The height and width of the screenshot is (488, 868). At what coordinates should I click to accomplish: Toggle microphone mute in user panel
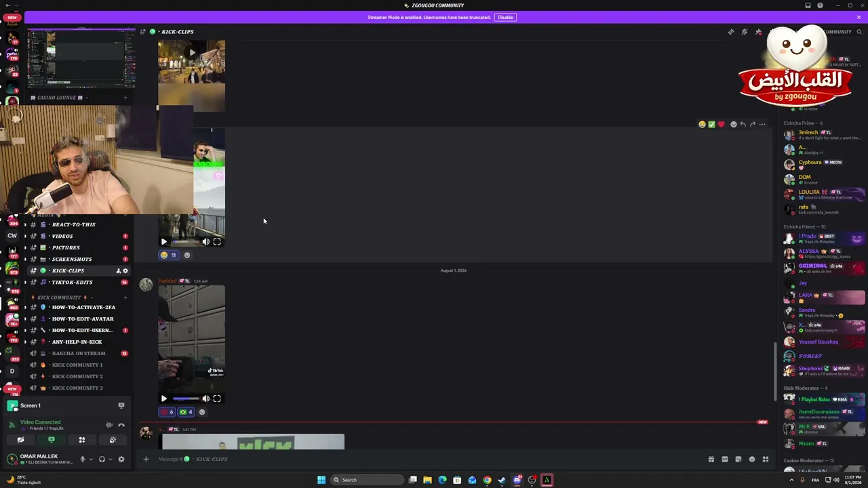pyautogui.click(x=83, y=459)
